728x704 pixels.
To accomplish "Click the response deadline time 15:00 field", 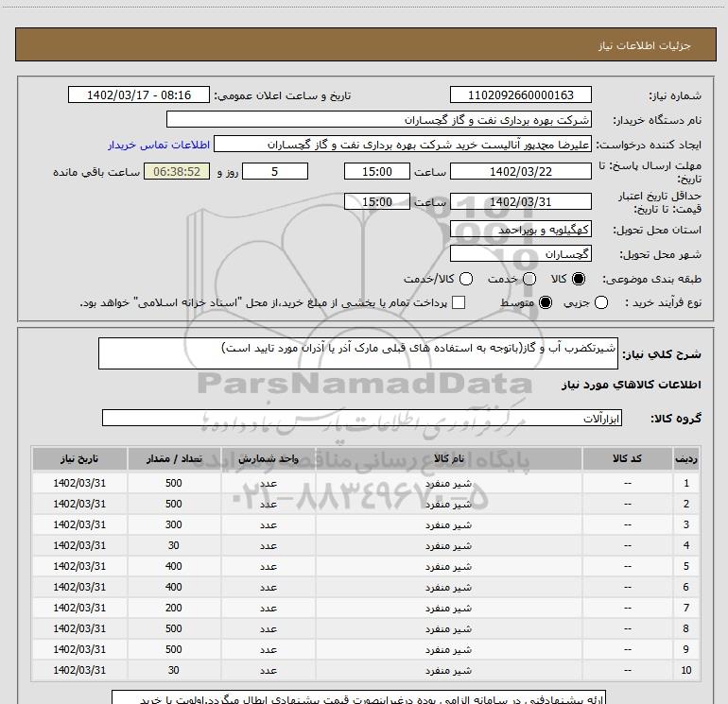I will tap(377, 171).
